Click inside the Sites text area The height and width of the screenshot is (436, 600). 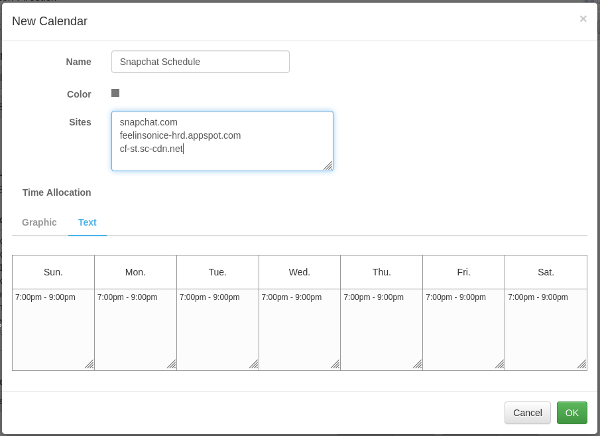(x=222, y=140)
